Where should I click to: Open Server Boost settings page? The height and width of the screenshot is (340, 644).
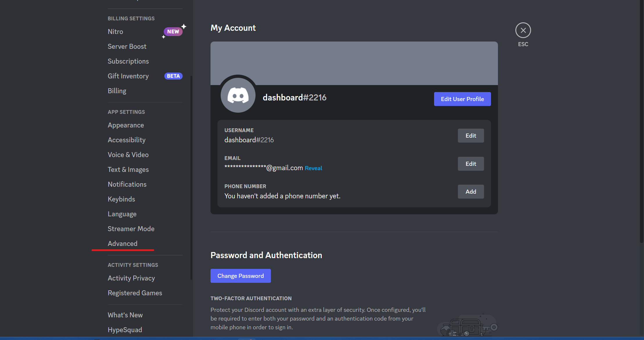pos(127,46)
